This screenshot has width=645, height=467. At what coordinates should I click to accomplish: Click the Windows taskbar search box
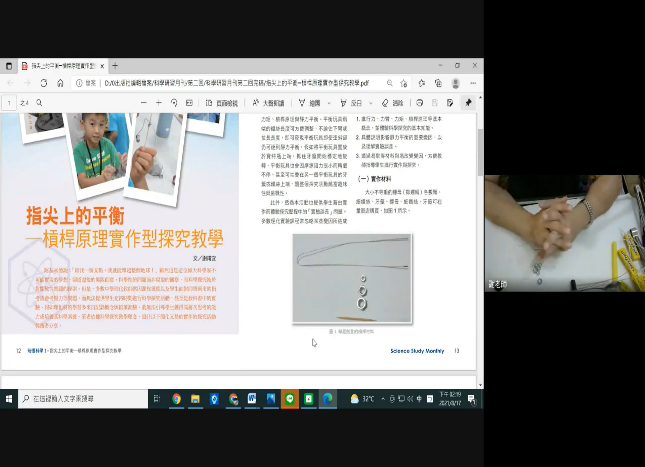pyautogui.click(x=83, y=399)
